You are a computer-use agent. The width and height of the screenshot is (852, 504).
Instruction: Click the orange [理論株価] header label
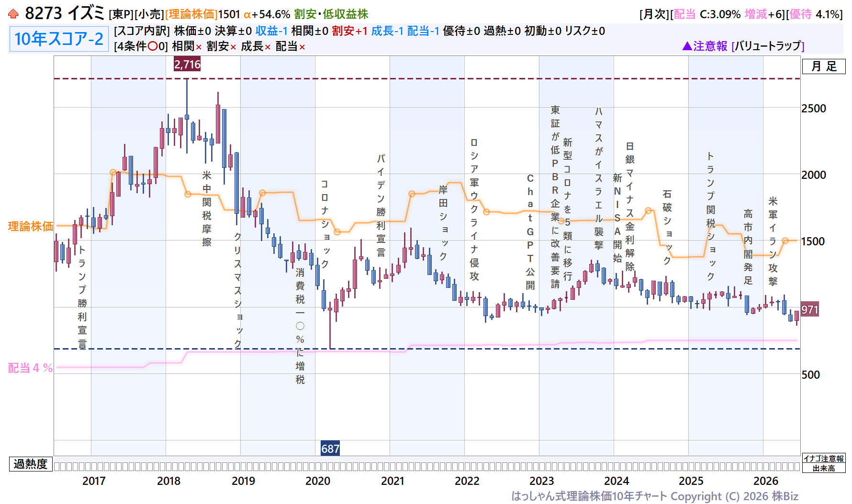pos(191,14)
